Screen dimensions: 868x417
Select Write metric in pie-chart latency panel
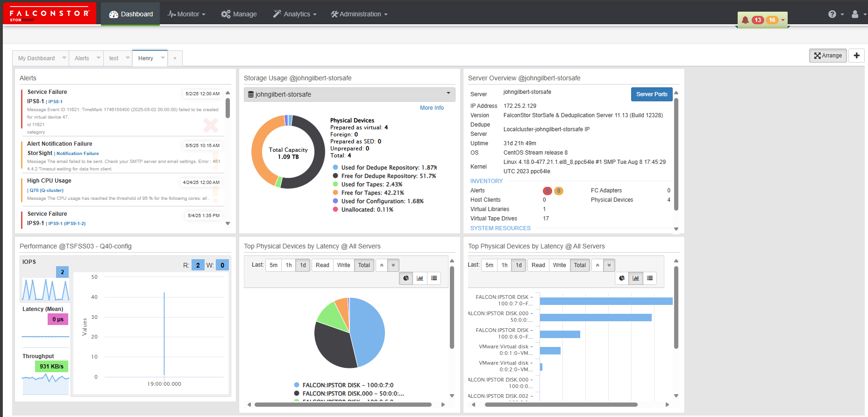click(344, 265)
